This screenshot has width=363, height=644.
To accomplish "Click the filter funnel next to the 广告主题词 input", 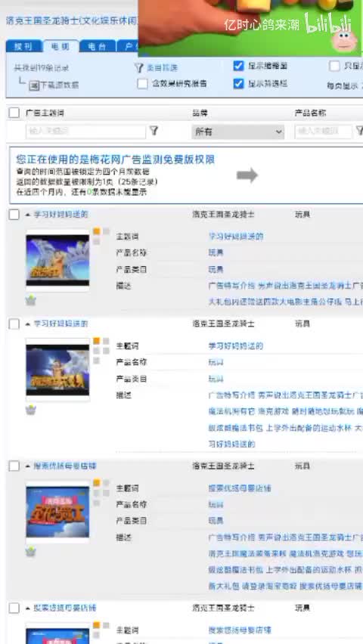I will pos(154,131).
